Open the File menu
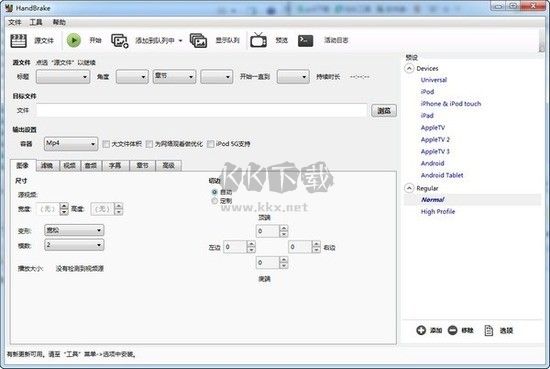 (15, 22)
